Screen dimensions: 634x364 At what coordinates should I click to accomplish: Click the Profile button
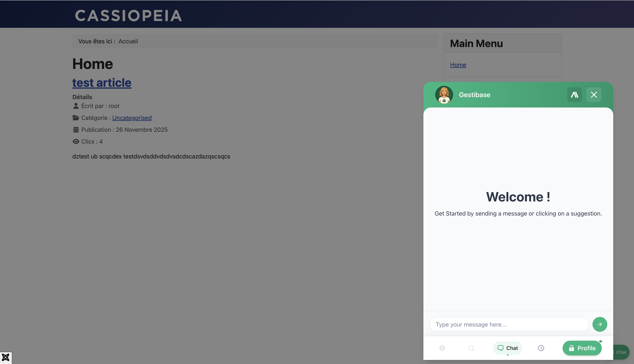coord(582,348)
